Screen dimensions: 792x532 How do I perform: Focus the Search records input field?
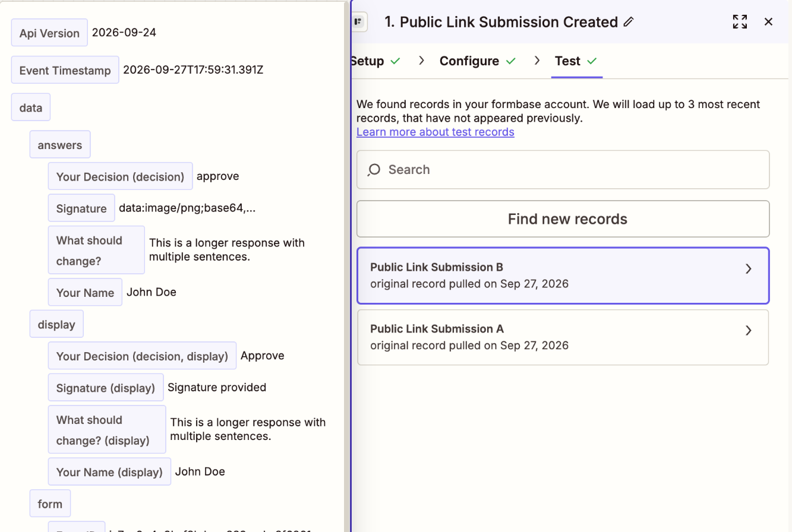click(563, 170)
